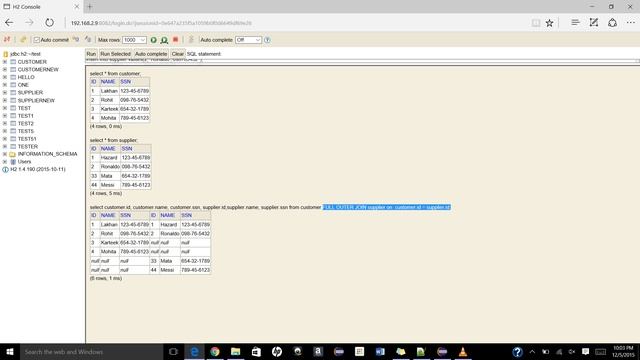Click the red Stop statement icon
640x360 pixels.
pyautogui.click(x=176, y=40)
